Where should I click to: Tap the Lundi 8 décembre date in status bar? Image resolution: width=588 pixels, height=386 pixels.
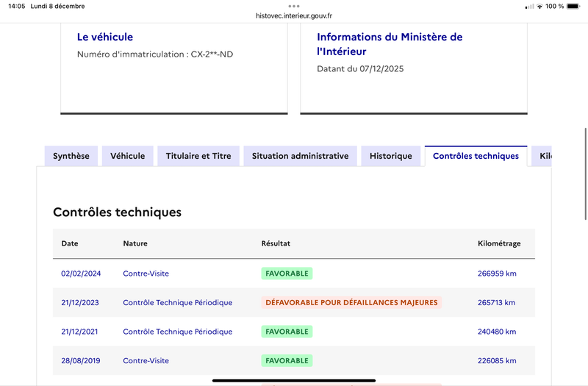coord(58,6)
